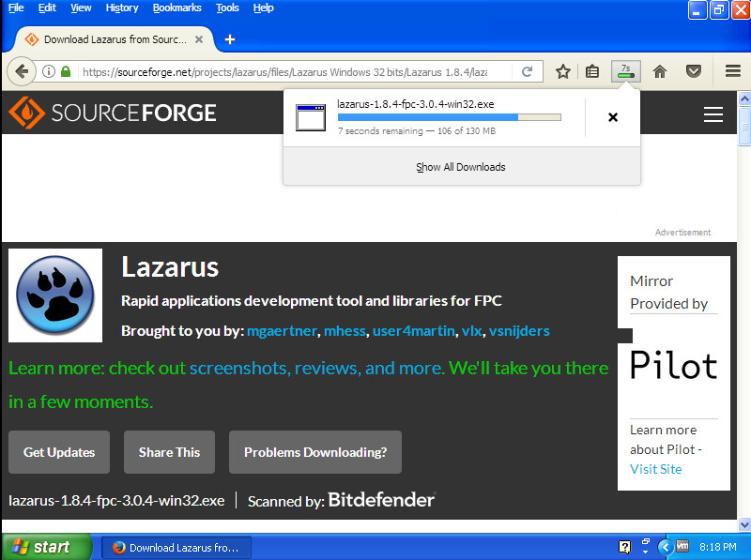The height and width of the screenshot is (560, 751).
Task: Open the Firefox hamburger menu
Action: [x=732, y=72]
